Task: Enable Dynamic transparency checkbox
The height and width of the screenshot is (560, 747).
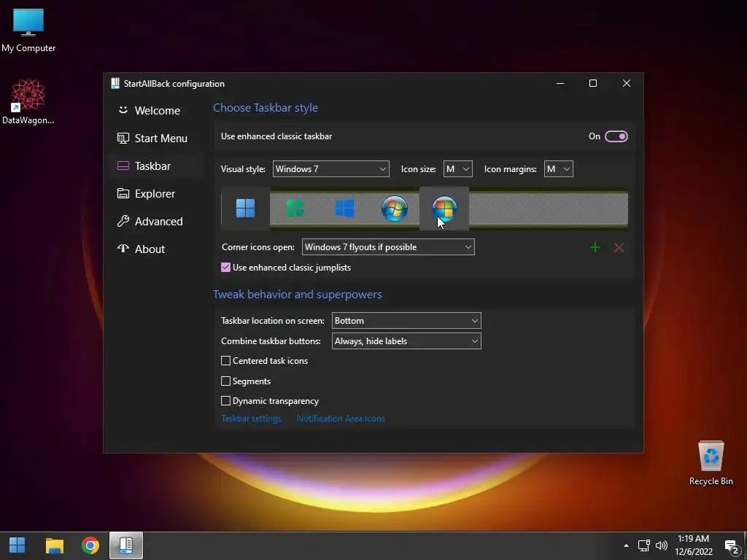Action: [226, 401]
